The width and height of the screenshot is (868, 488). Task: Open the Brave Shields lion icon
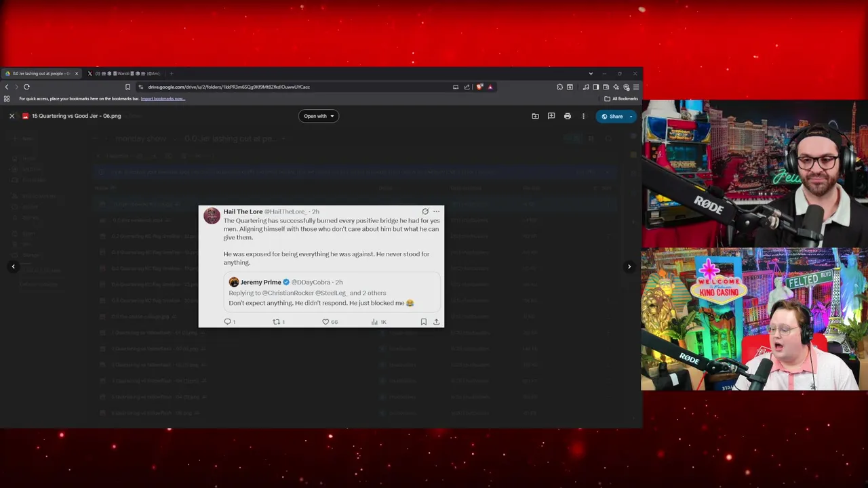click(x=479, y=87)
